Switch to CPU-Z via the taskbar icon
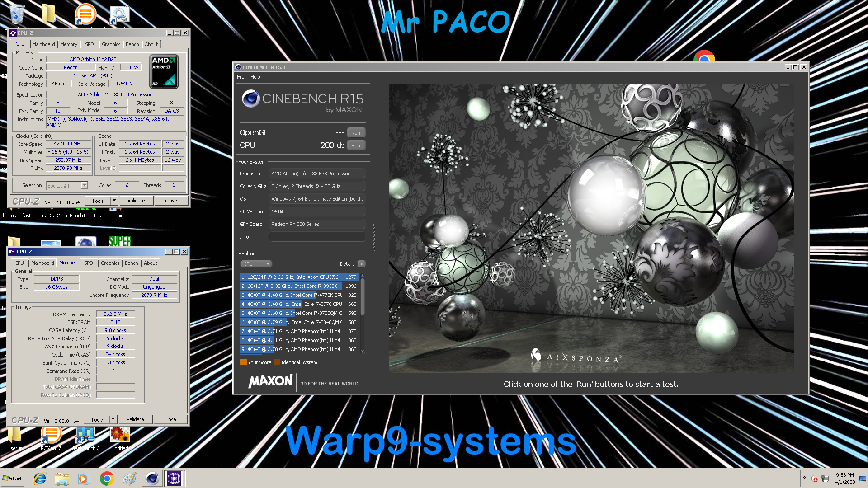Image resolution: width=868 pixels, height=488 pixels. point(174,479)
